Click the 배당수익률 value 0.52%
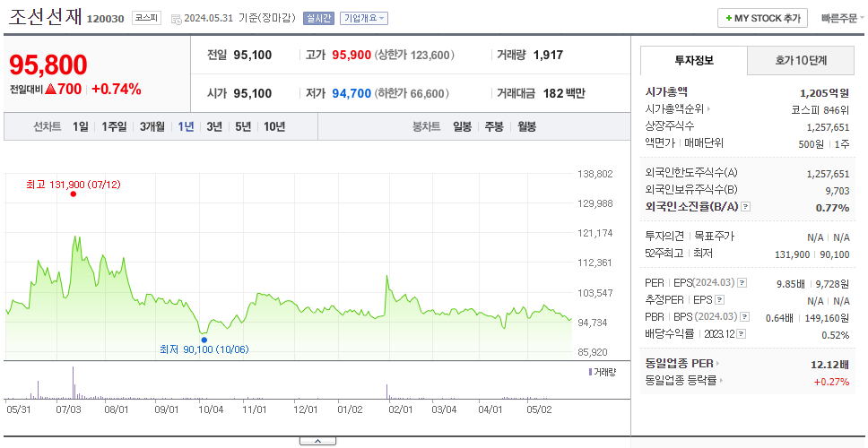 tap(836, 335)
